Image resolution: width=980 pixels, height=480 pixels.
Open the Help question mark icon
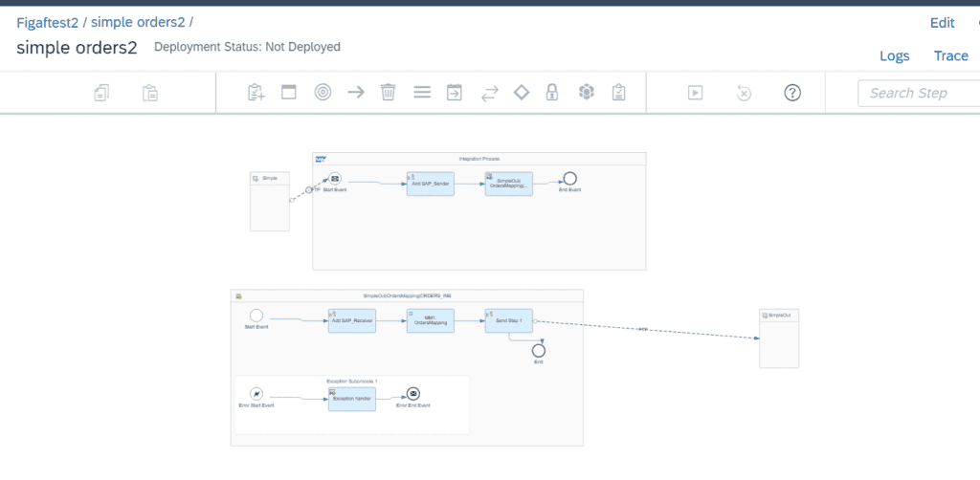[792, 93]
